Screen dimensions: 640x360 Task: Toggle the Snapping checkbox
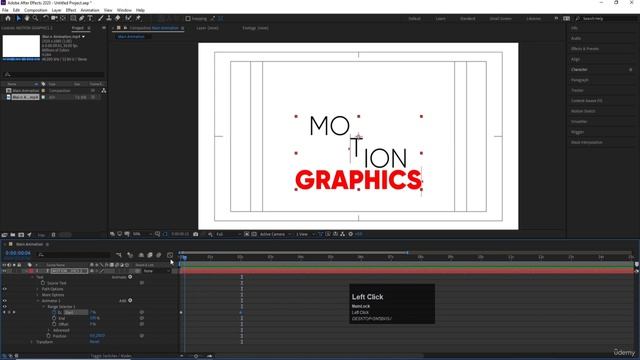pos(188,19)
